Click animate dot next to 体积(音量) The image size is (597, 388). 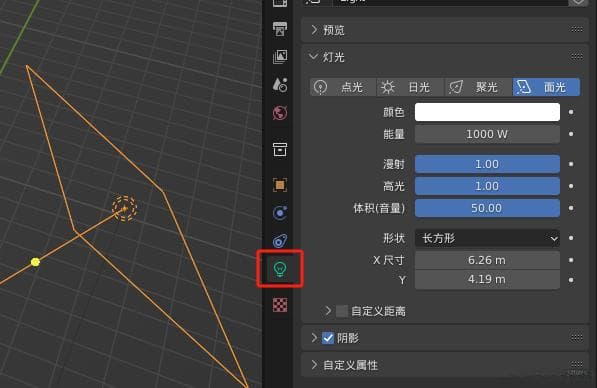tap(571, 208)
